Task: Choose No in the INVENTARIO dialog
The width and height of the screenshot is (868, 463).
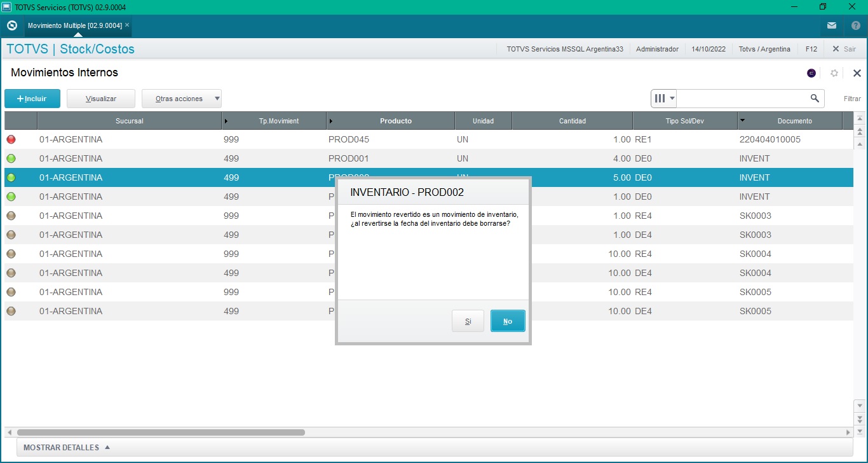Action: click(x=508, y=321)
